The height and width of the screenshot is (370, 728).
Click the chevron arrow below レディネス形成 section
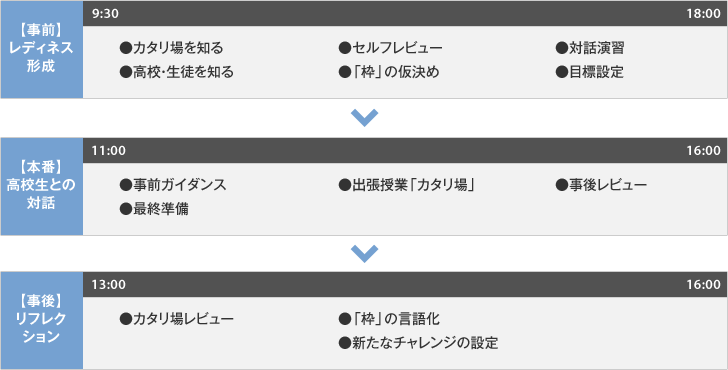click(x=364, y=118)
